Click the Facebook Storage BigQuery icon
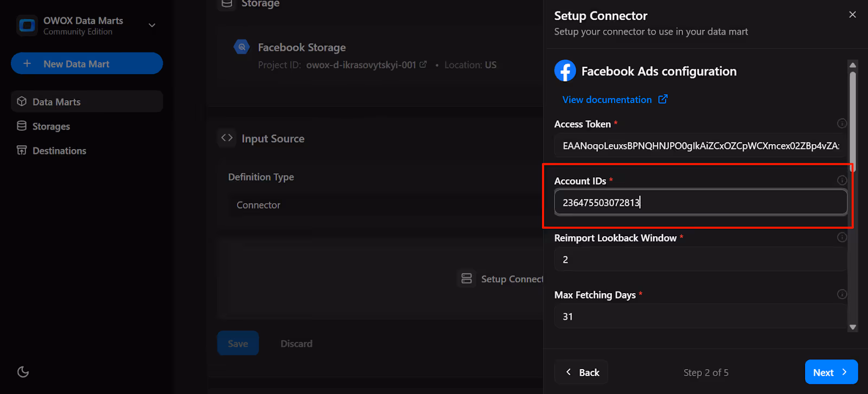The height and width of the screenshot is (394, 868). [x=242, y=47]
